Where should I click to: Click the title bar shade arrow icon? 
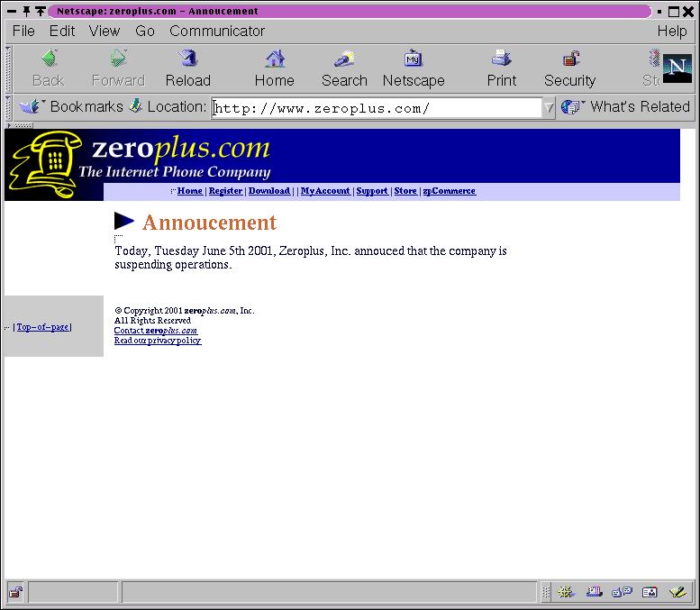41,11
